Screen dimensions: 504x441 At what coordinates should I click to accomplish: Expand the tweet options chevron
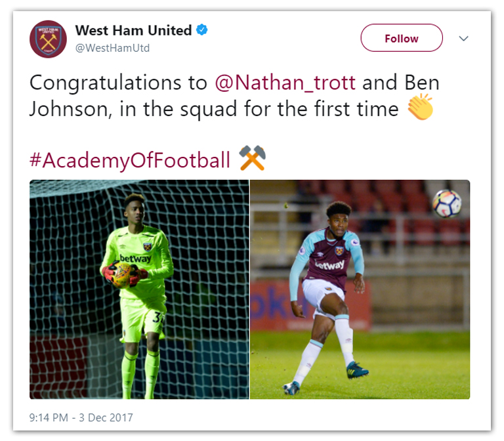click(x=463, y=38)
